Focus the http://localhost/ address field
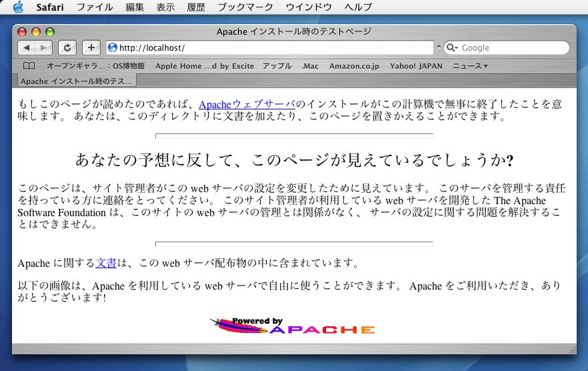Screen dimensions: 588x371 [269, 47]
